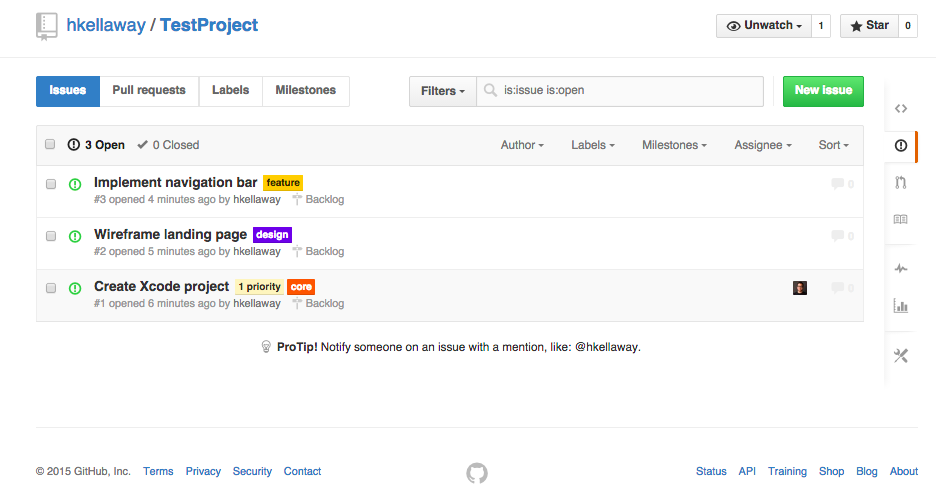This screenshot has height=497, width=936.
Task: Click open-issue icon for Wireframe landing page
Action: (x=75, y=236)
